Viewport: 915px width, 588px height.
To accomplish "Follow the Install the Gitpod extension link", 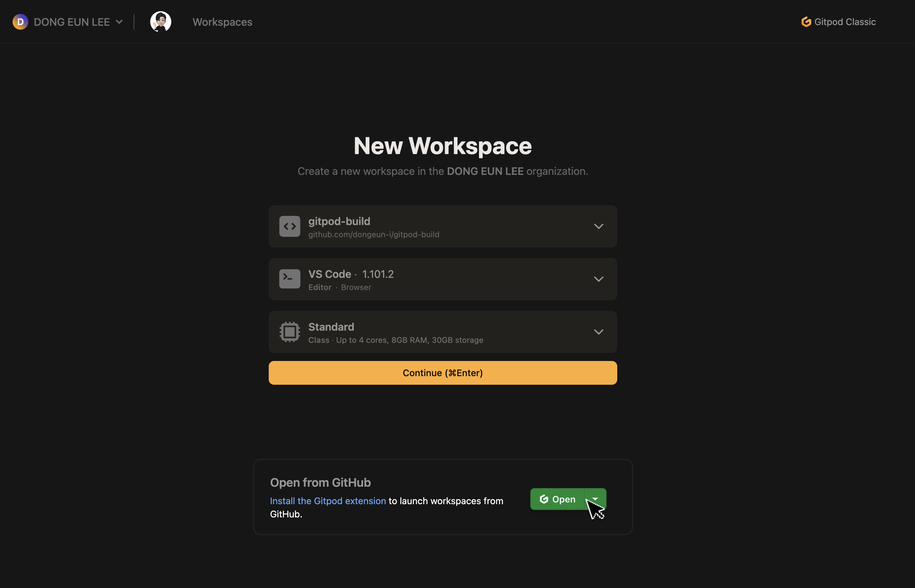I will (328, 501).
